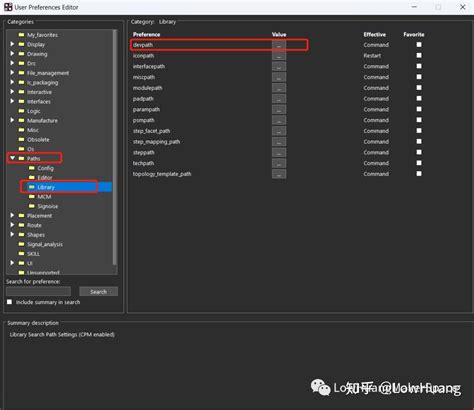474x410 pixels.
Task: Focus the Search for preference field
Action: click(x=38, y=291)
